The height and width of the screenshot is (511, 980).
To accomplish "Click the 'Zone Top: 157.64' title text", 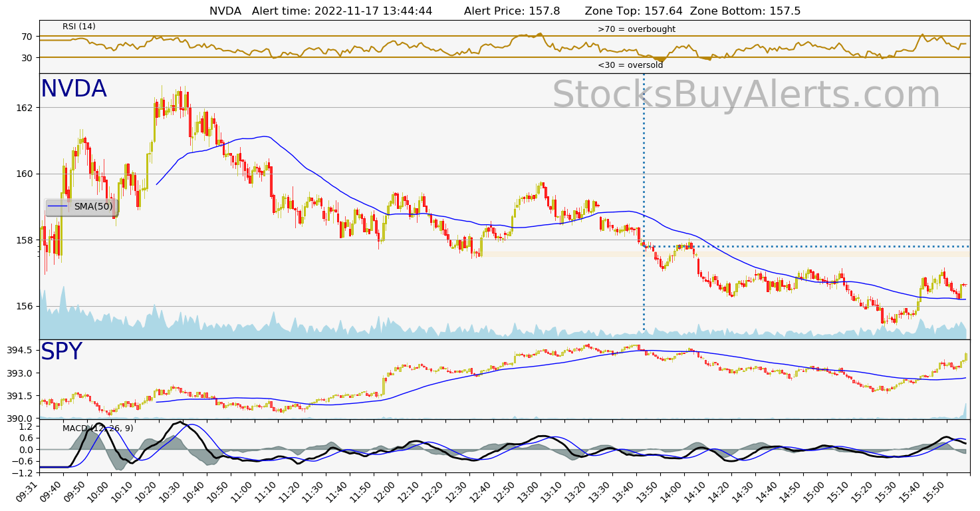I will [634, 11].
